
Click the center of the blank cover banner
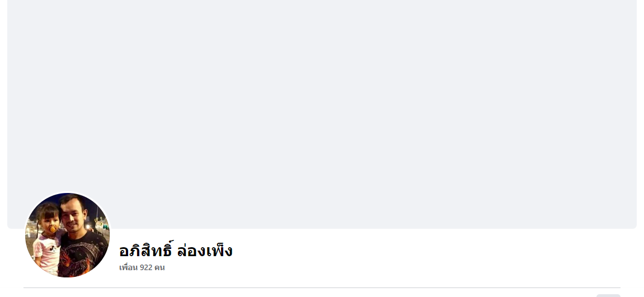322,114
